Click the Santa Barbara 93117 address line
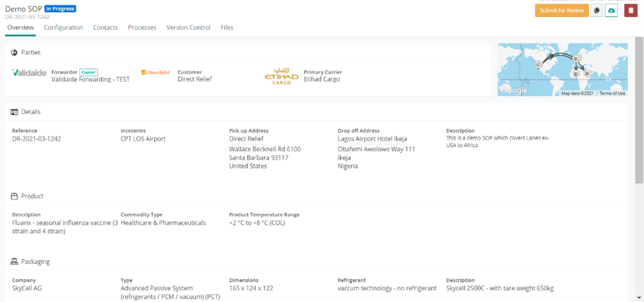The width and height of the screenshot is (644, 302). click(259, 157)
